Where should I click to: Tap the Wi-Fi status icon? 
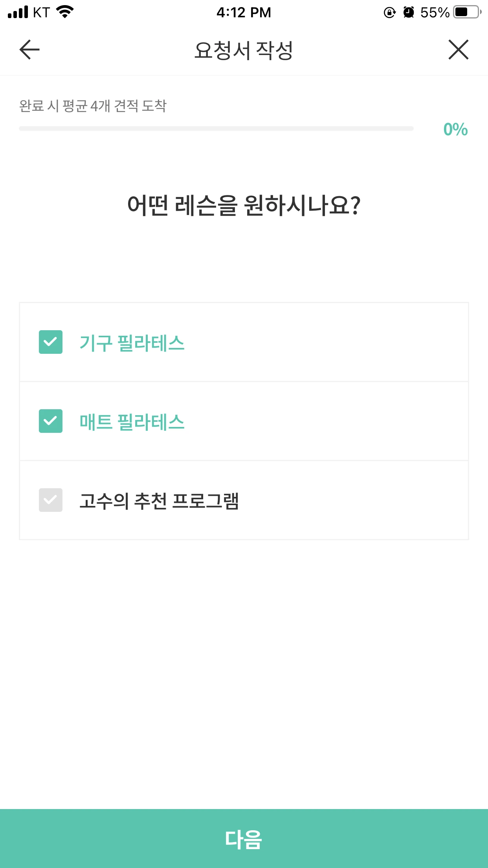(x=65, y=12)
